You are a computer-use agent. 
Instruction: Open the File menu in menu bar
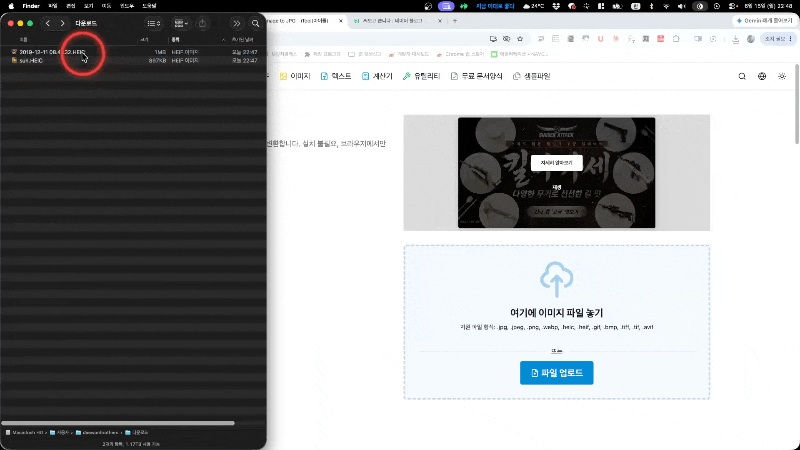[x=53, y=6]
